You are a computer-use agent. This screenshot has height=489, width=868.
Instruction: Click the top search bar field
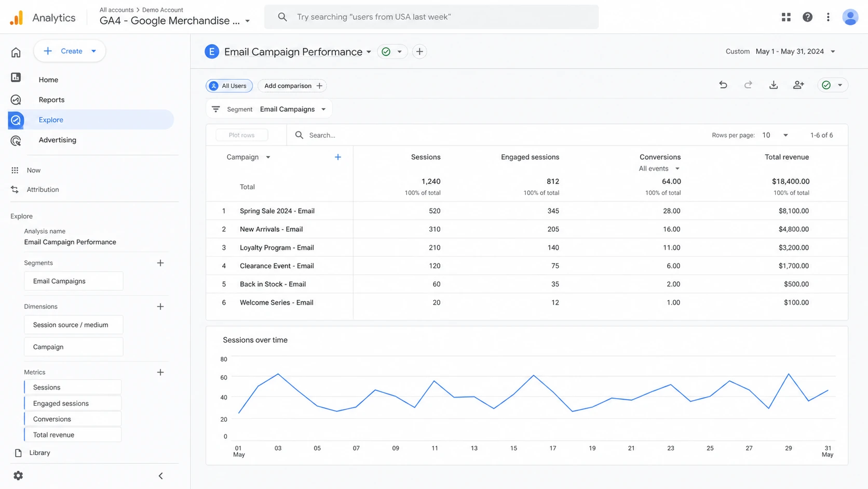point(431,17)
